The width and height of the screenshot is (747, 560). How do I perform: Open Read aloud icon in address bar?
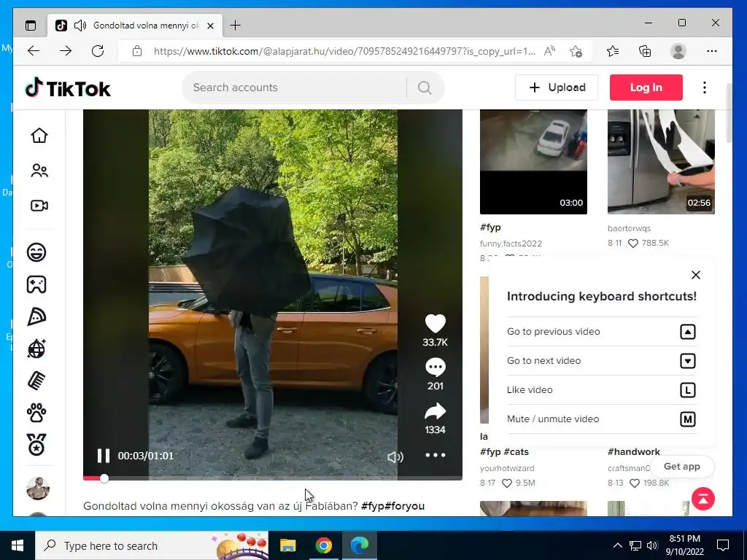(549, 51)
